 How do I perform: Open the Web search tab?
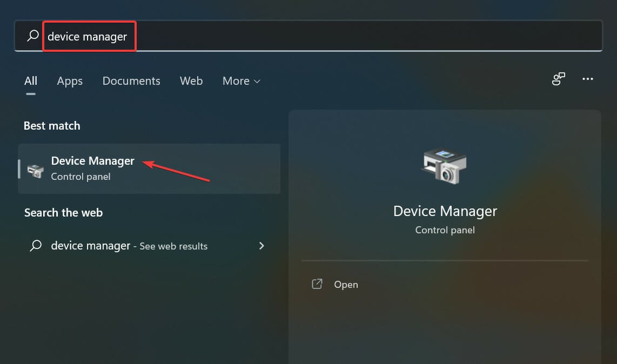(191, 81)
